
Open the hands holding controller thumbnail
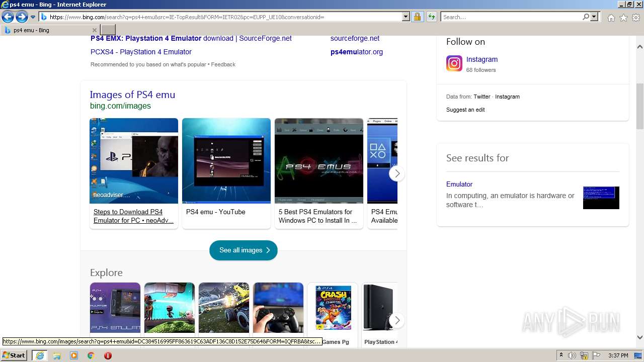pyautogui.click(x=278, y=308)
